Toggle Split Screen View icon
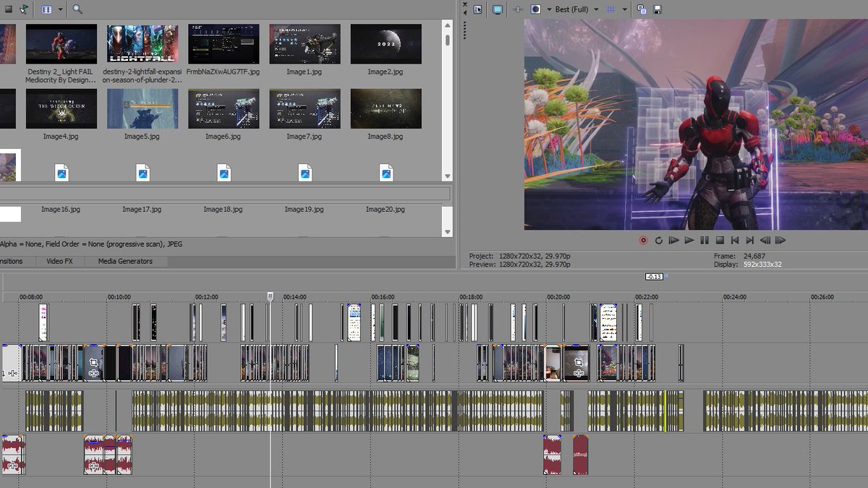The height and width of the screenshot is (488, 868). coord(536,9)
